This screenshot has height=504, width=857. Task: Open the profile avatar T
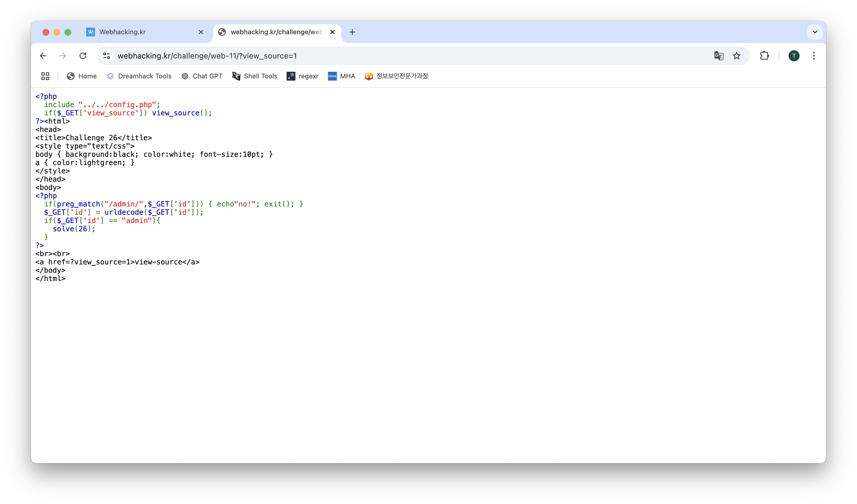794,56
